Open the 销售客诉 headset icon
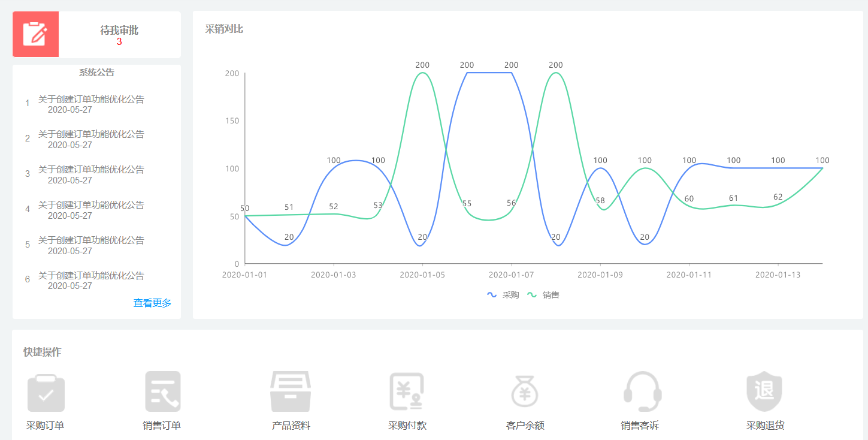868x440 pixels. [642, 391]
